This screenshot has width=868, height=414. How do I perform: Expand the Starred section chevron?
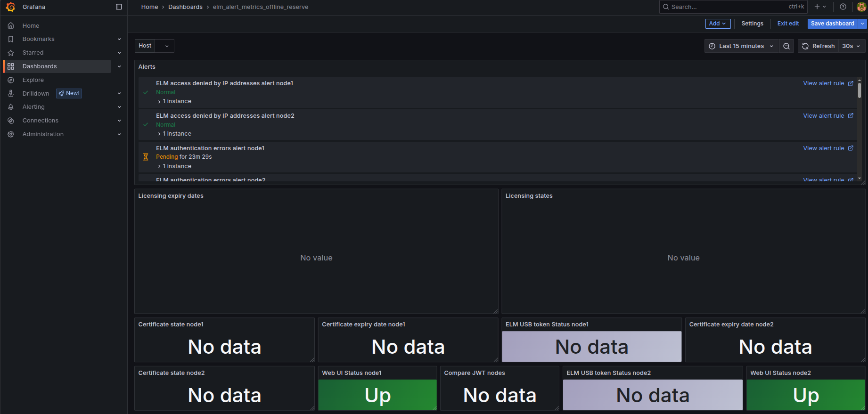pos(119,53)
